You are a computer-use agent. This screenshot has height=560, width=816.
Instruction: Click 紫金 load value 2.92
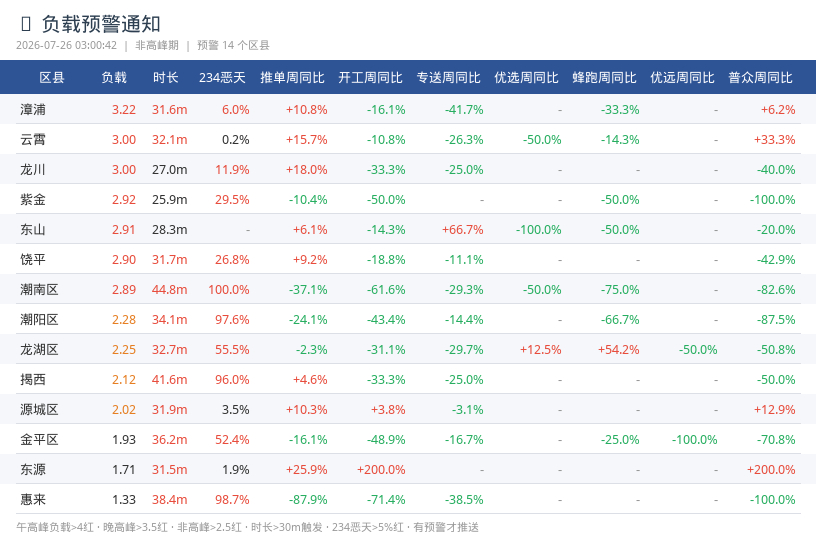pyautogui.click(x=124, y=200)
